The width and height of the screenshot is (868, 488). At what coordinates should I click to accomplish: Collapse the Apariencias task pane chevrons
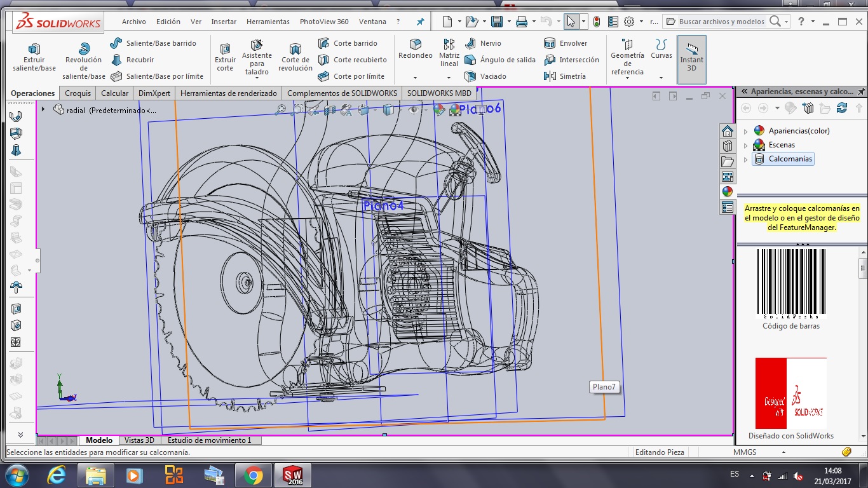[x=744, y=91]
